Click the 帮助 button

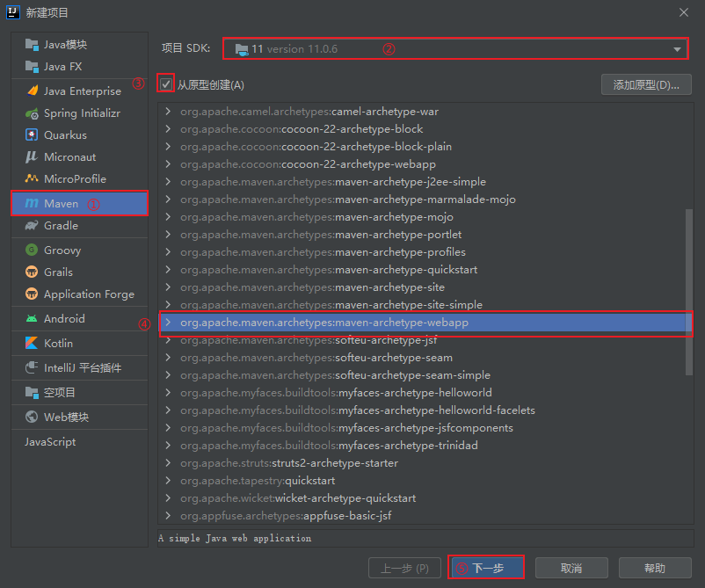655,568
